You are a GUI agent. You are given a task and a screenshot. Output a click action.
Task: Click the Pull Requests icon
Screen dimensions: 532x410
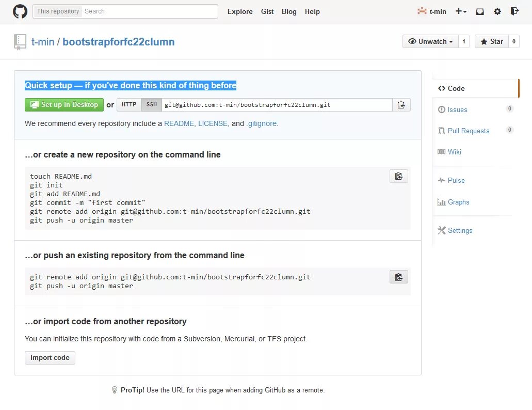[x=441, y=131]
